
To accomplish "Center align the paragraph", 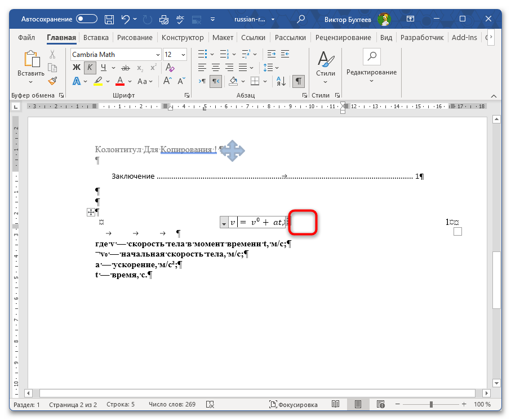I will [215, 68].
